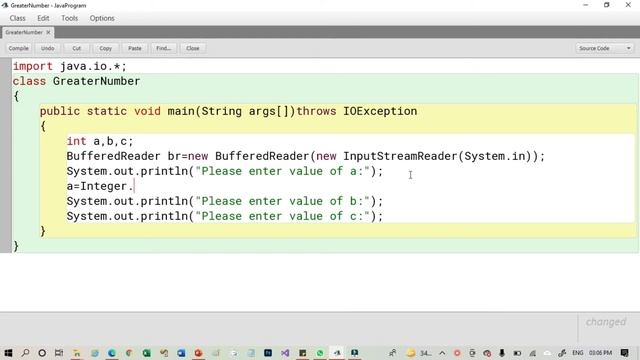Click the Close toolbar button
This screenshot has width=640, height=360.
[x=193, y=48]
